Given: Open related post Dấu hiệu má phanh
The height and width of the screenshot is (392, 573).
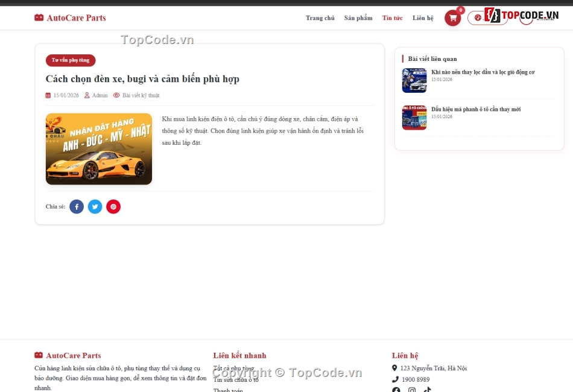Looking at the screenshot, I should [x=476, y=109].
